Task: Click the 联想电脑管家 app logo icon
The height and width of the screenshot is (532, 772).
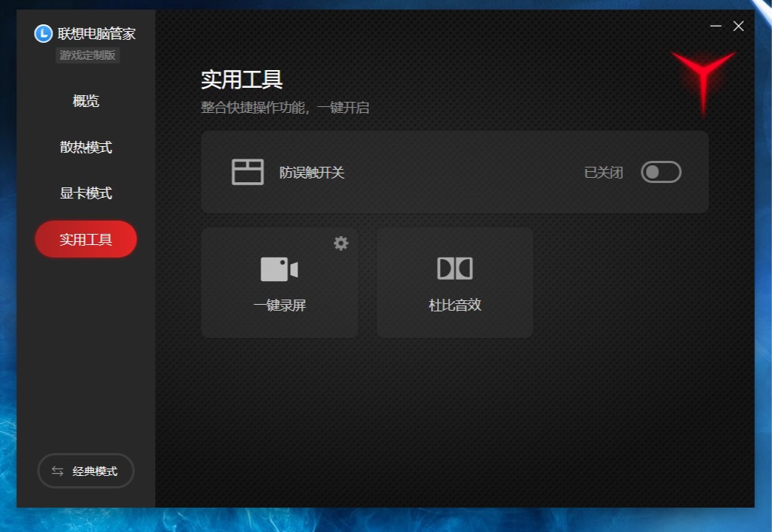Action: [x=42, y=34]
